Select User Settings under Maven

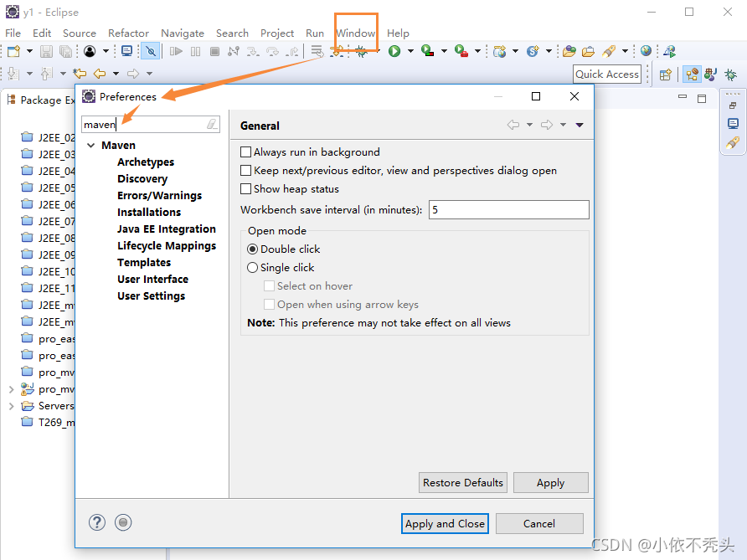coord(151,296)
